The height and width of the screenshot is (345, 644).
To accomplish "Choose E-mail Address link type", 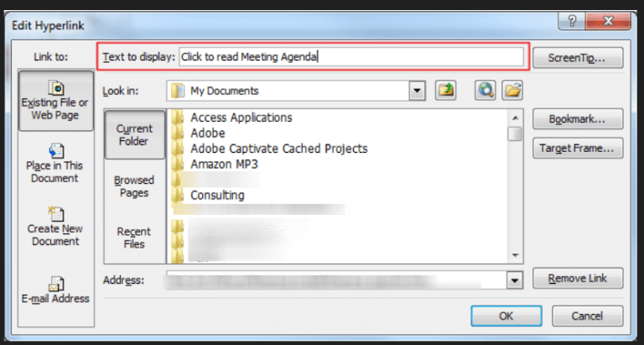I will (55, 290).
